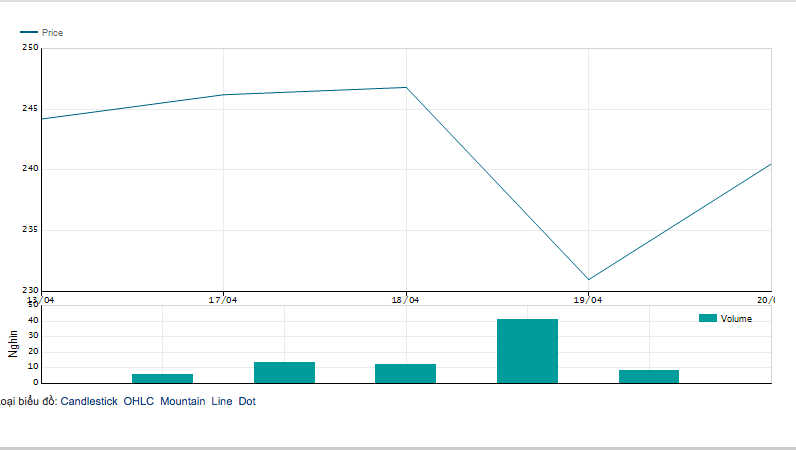Select the OHLC chart type
The image size is (796, 450).
138,401
